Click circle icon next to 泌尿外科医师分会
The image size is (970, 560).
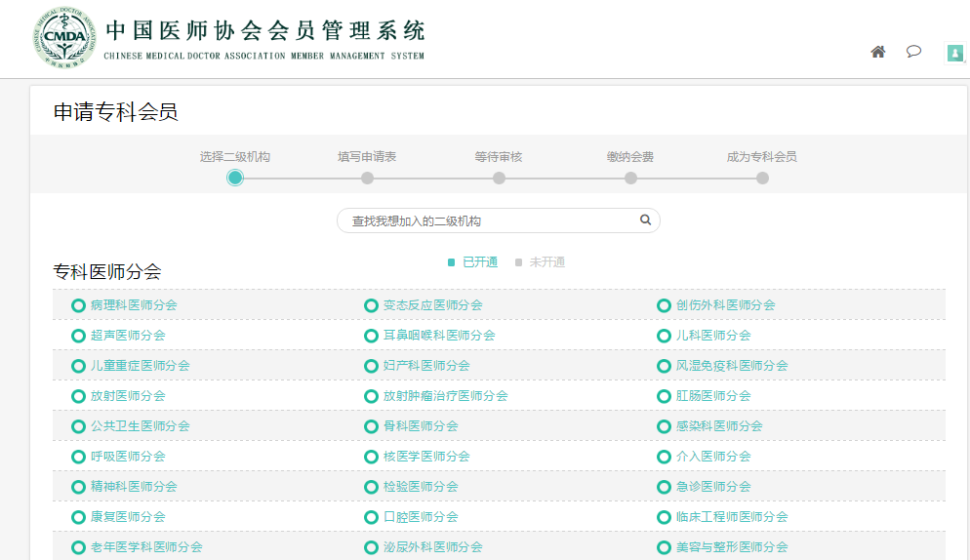click(371, 547)
